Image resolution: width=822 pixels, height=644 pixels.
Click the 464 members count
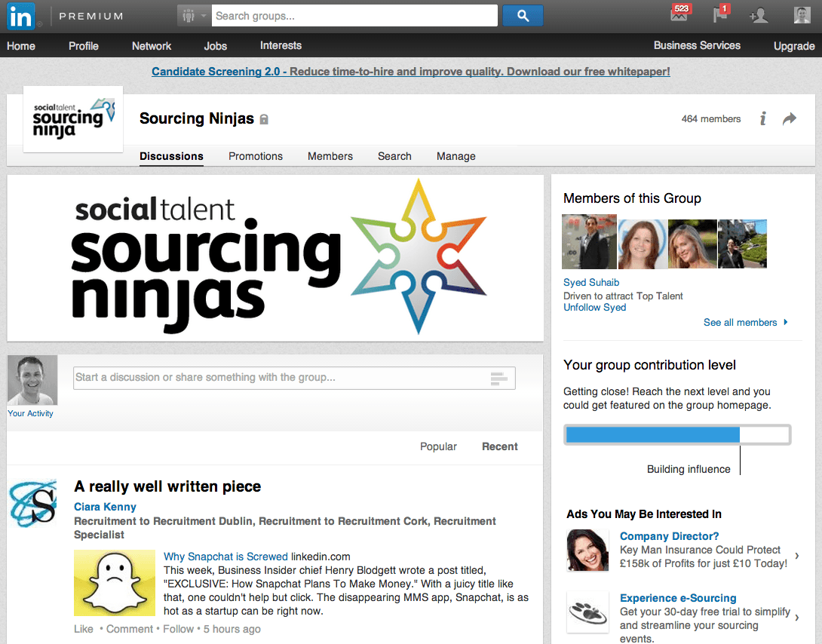[711, 119]
